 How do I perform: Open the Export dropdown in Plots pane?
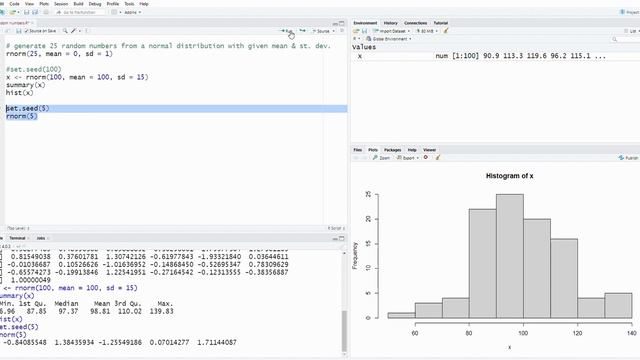[x=408, y=158]
